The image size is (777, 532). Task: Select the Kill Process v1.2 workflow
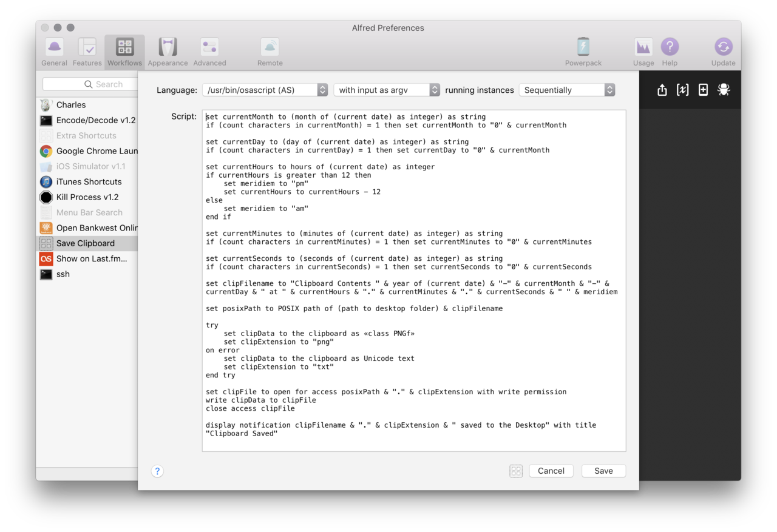click(x=87, y=197)
